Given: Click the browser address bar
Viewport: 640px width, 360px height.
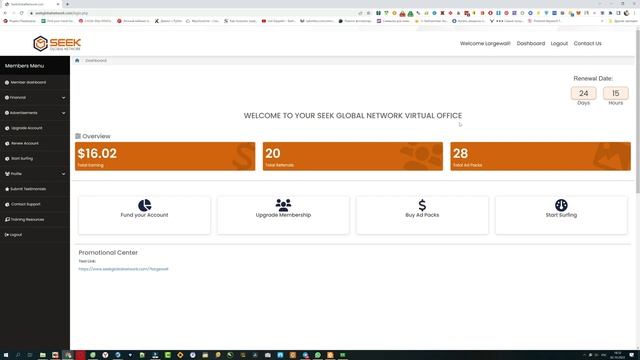Looking at the screenshot, I should pyautogui.click(x=196, y=13).
